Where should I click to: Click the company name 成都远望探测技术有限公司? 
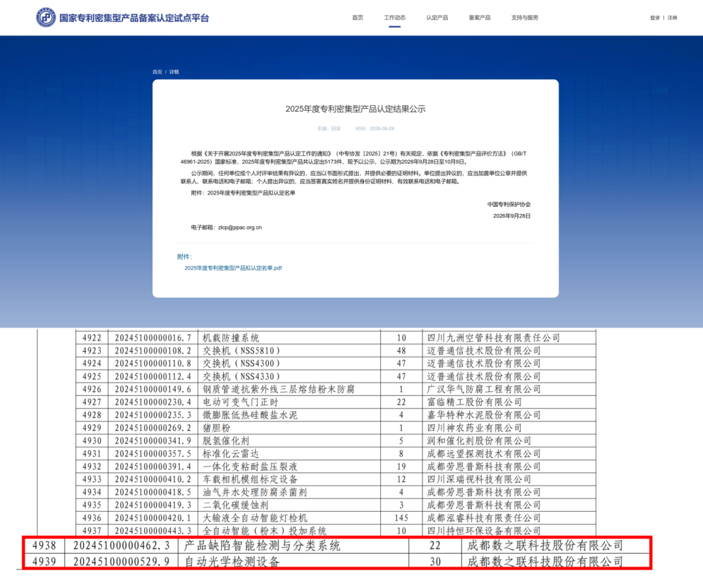click(x=484, y=454)
